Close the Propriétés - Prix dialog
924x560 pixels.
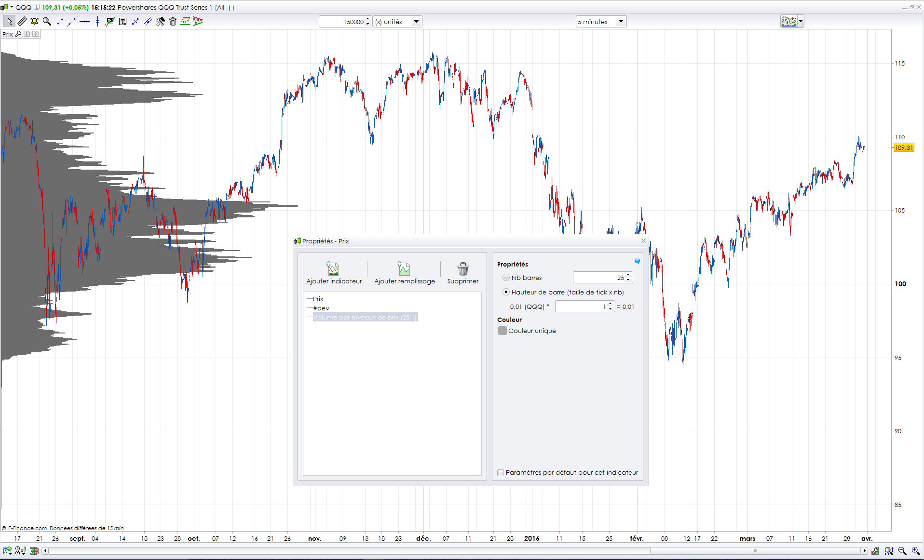point(643,240)
